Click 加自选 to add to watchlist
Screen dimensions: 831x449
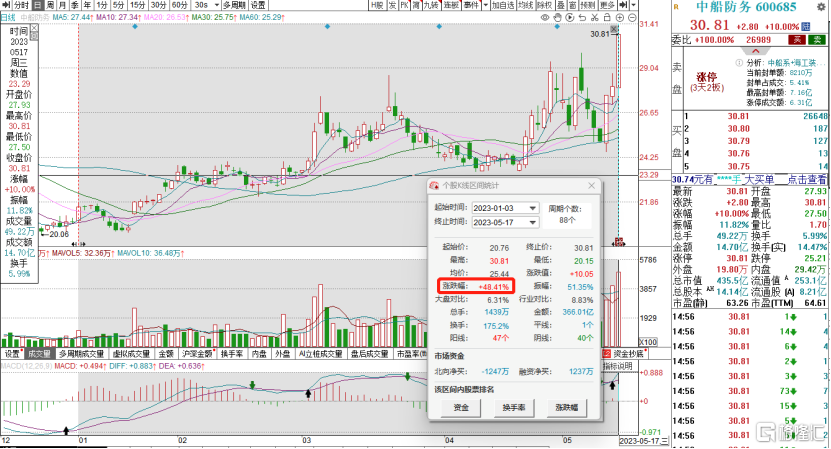(x=503, y=5)
